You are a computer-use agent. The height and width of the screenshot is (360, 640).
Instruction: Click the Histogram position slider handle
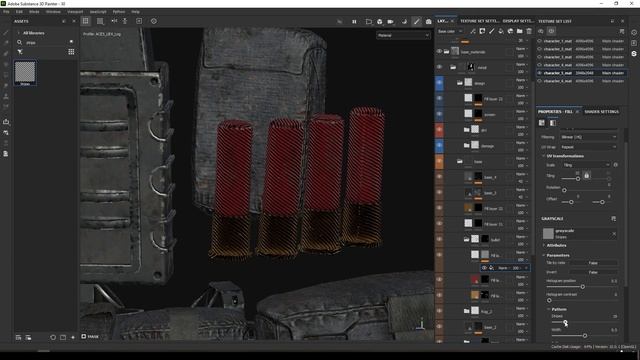(x=582, y=287)
